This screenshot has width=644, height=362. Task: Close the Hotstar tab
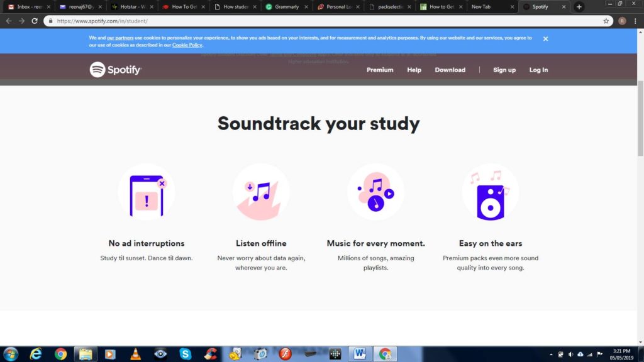coord(152,7)
